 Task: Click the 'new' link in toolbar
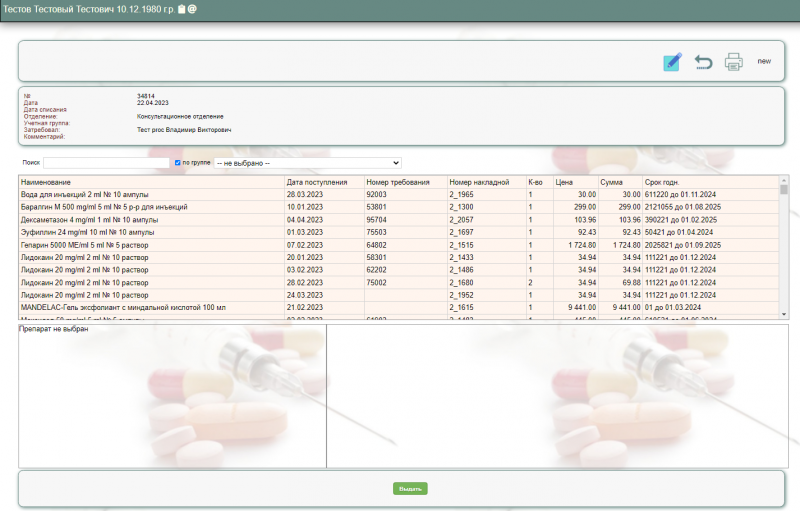pos(764,61)
